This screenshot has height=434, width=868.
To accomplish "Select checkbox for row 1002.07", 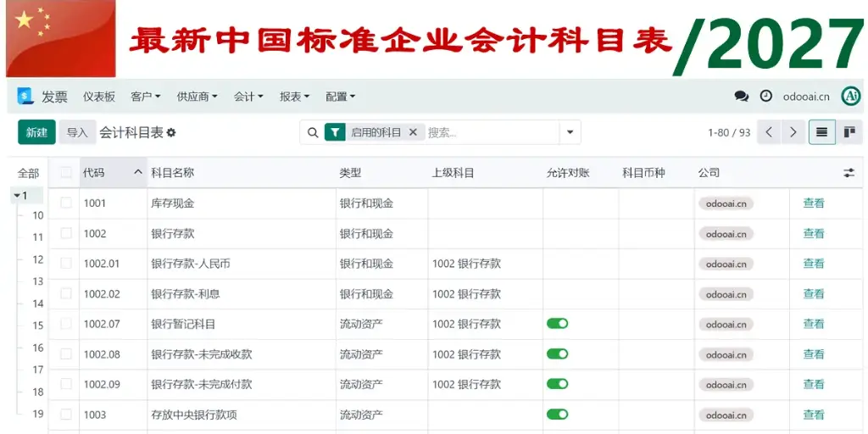I will pyautogui.click(x=66, y=323).
